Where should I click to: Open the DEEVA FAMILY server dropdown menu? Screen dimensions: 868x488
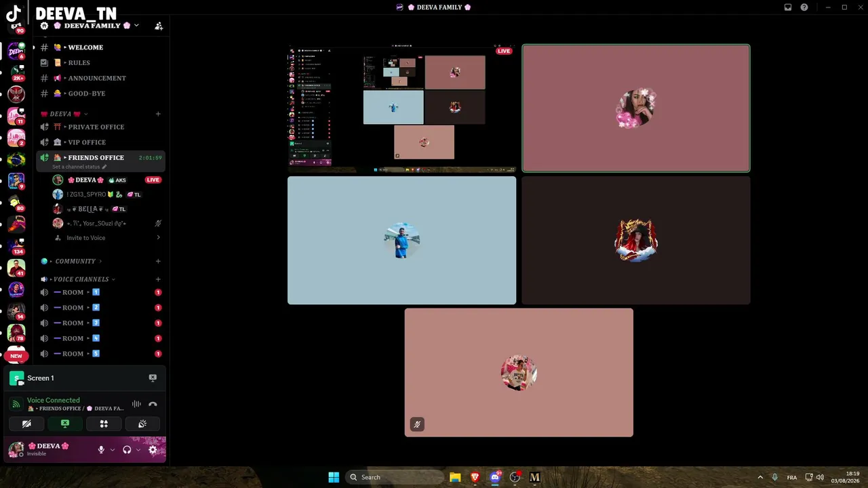(x=136, y=25)
